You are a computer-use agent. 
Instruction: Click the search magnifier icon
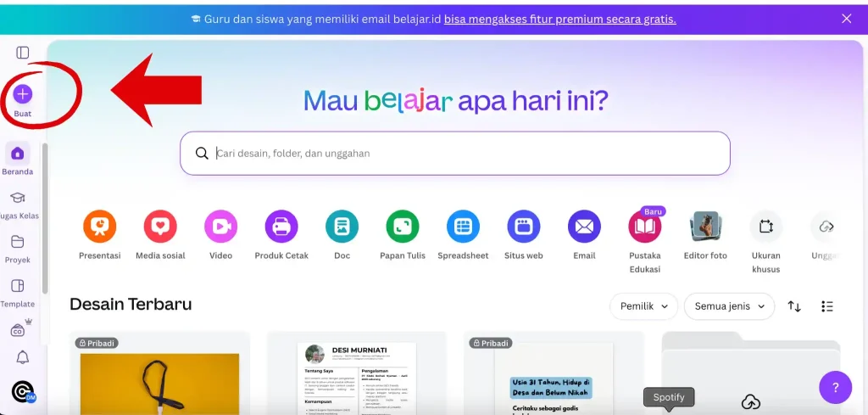tap(202, 154)
